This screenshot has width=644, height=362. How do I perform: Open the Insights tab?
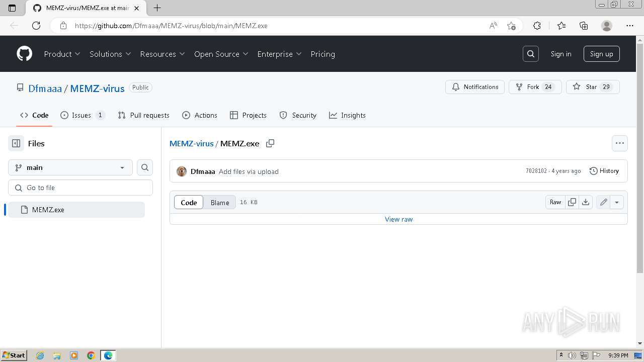[x=347, y=115]
